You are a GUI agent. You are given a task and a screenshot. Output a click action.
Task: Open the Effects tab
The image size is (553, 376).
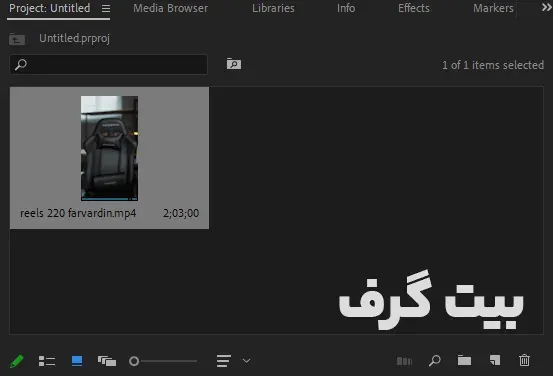(x=414, y=8)
